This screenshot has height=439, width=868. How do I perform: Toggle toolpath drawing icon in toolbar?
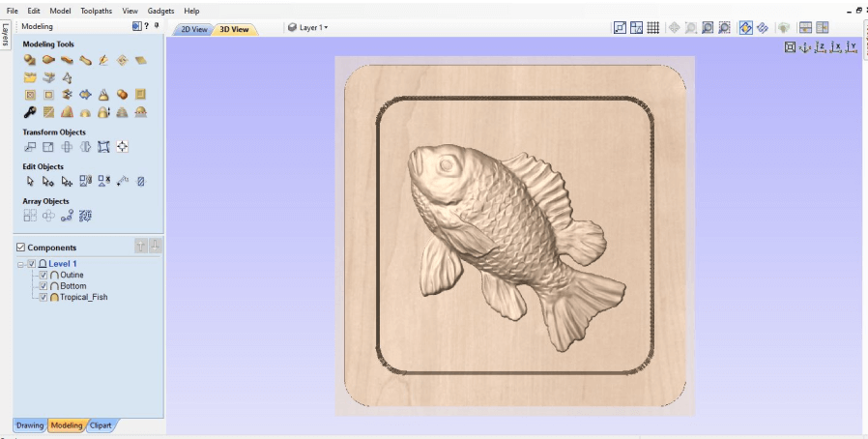(x=763, y=28)
